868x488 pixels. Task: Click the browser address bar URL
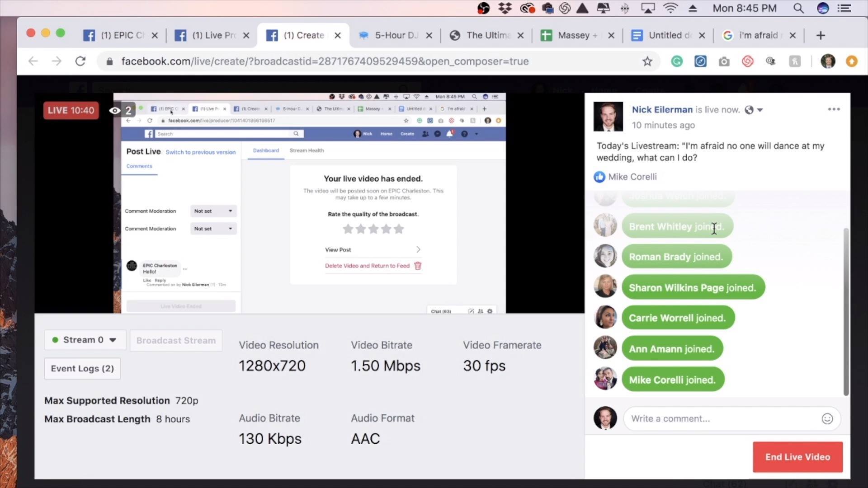[325, 61]
